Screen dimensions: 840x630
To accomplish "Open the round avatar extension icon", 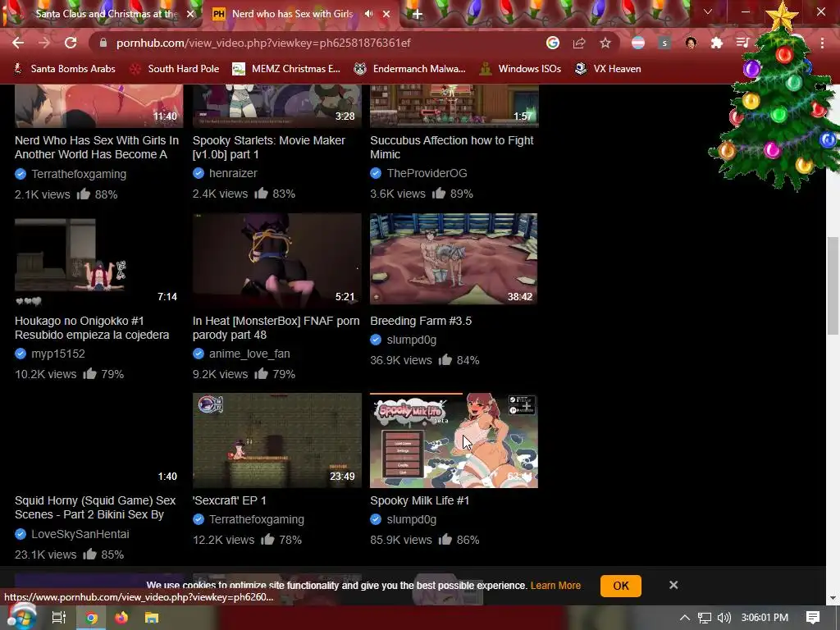I will point(691,43).
